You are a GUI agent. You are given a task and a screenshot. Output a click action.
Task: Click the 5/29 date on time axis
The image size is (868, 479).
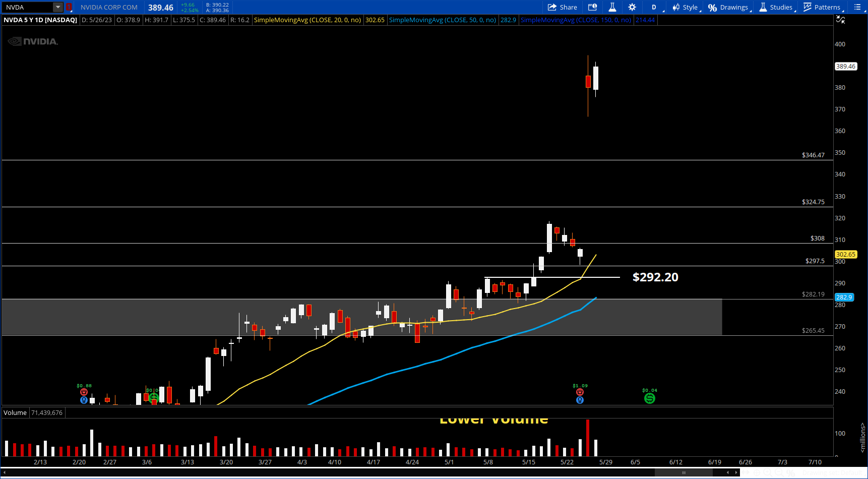click(606, 462)
